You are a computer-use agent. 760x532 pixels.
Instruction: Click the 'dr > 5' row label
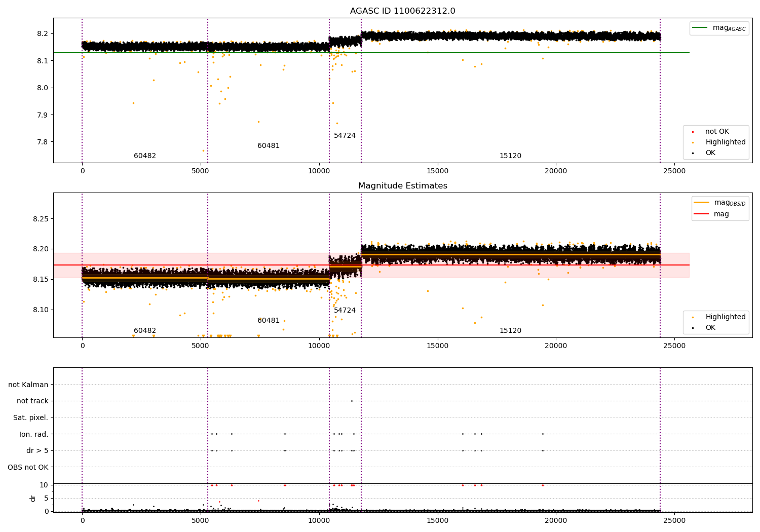[37, 451]
